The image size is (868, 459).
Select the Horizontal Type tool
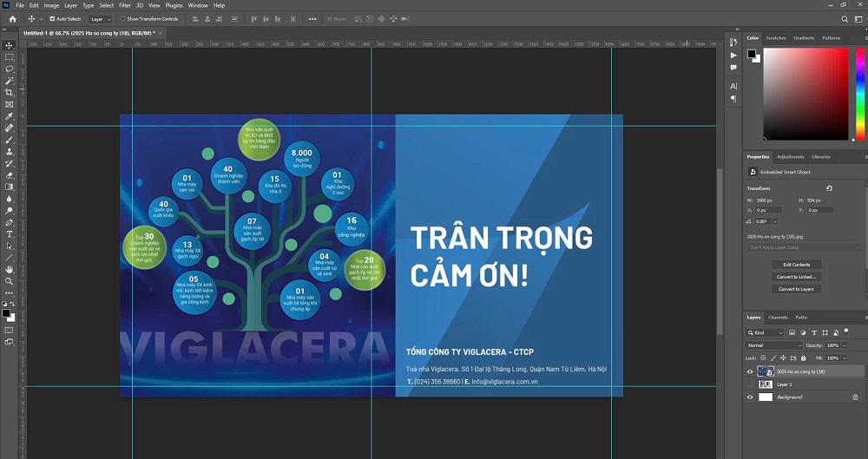tap(9, 234)
